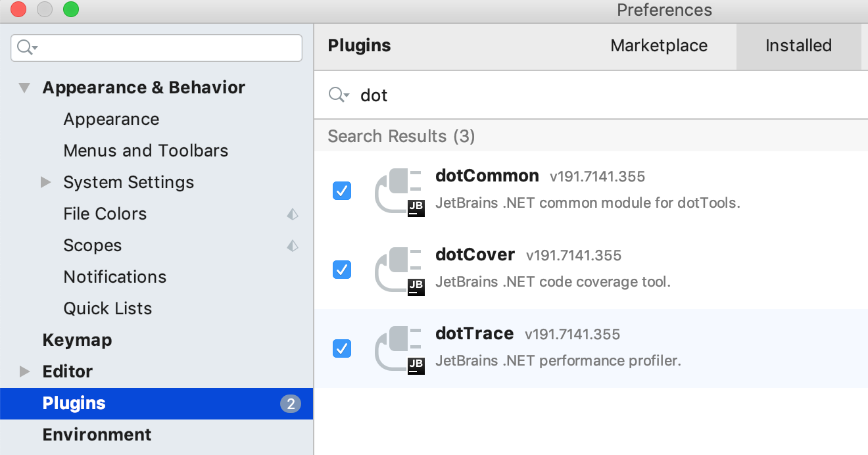Click the sharing indicator icon next to File Colors
This screenshot has height=455, width=868.
(x=293, y=214)
